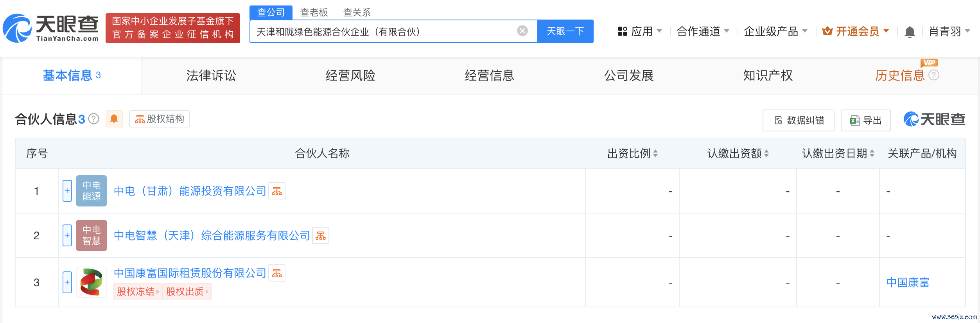Image resolution: width=980 pixels, height=323 pixels.
Task: Switch to the 查公司 search tab
Action: tap(271, 13)
